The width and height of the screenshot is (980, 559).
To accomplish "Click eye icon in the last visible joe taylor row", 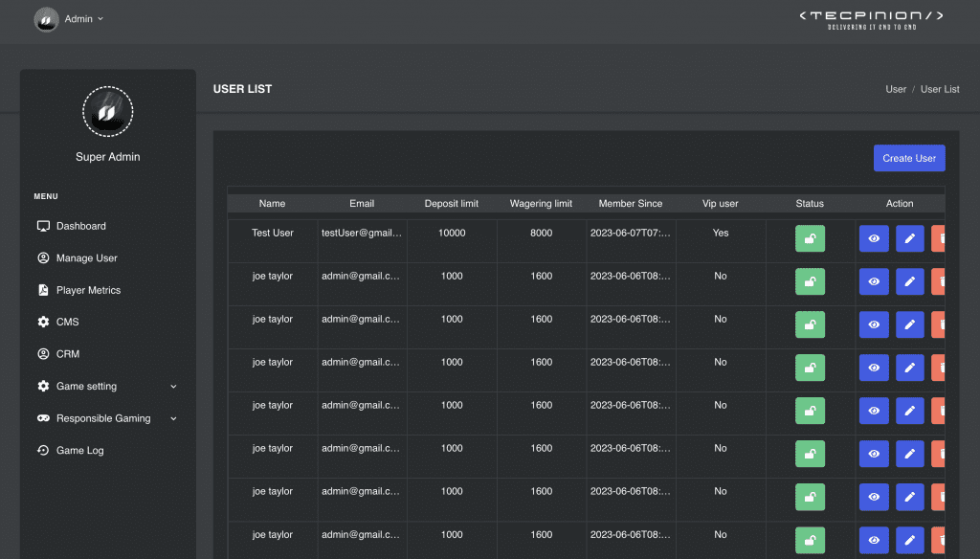I will click(x=874, y=540).
